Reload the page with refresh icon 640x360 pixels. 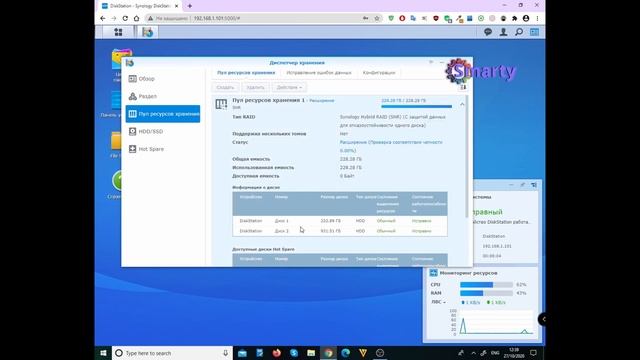(x=125, y=18)
